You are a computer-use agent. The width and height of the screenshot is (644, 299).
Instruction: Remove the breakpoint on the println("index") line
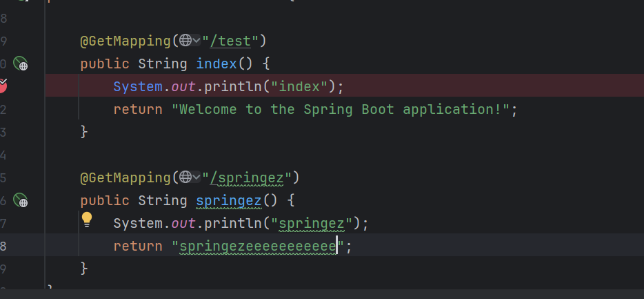[x=3, y=86]
